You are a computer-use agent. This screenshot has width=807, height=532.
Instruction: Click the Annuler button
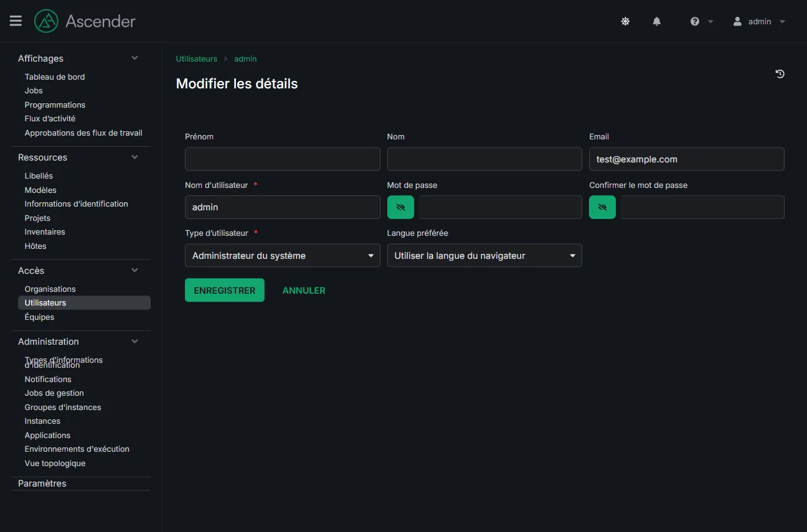coord(304,290)
